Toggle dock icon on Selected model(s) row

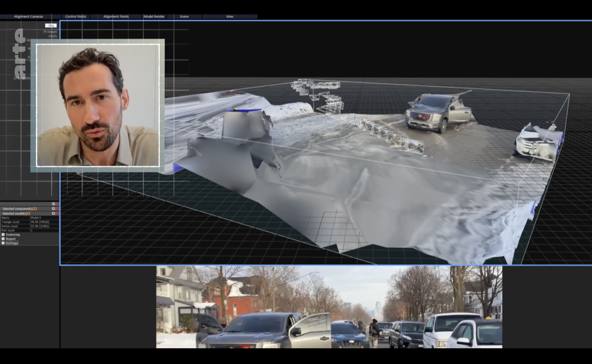click(x=53, y=213)
